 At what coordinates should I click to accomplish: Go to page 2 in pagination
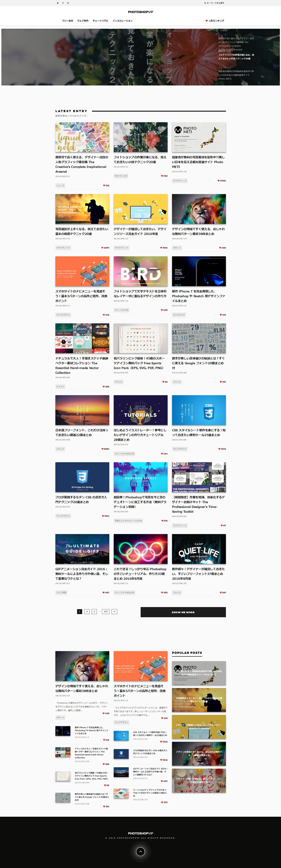(87, 611)
